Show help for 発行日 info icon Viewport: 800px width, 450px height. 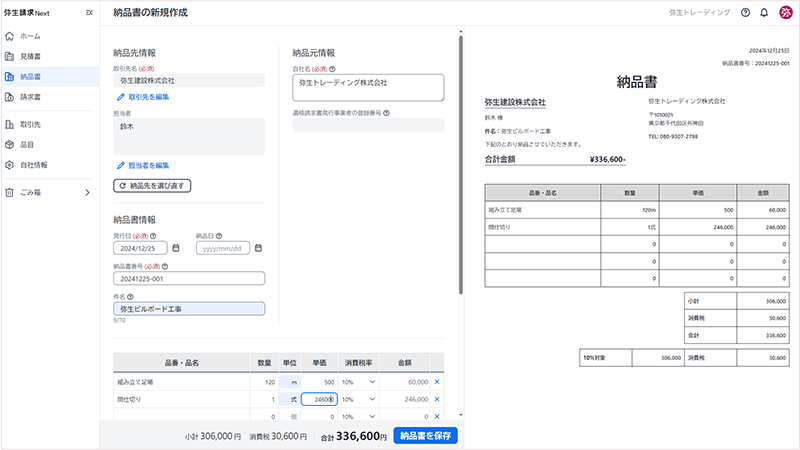(x=153, y=236)
